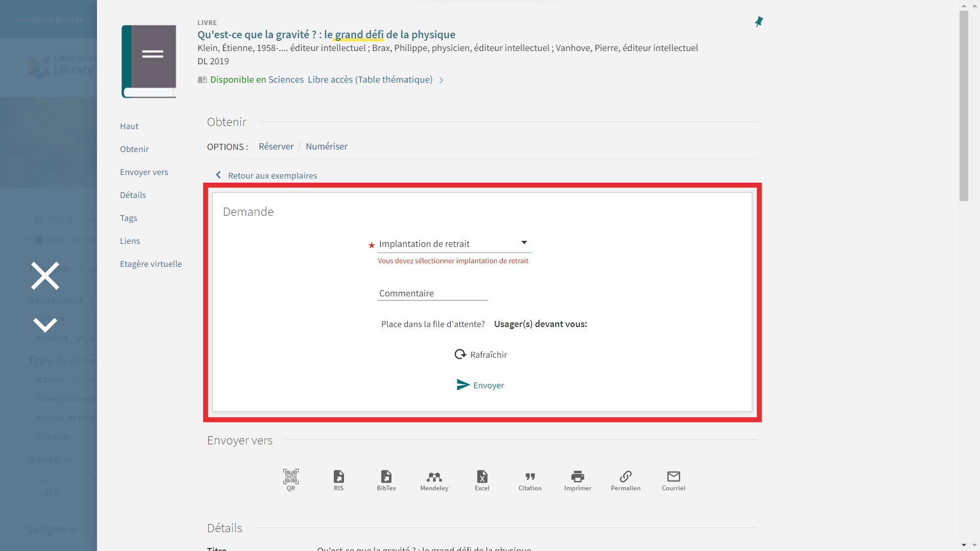Image resolution: width=980 pixels, height=551 pixels.
Task: Send record to Mendeley
Action: [x=434, y=480]
